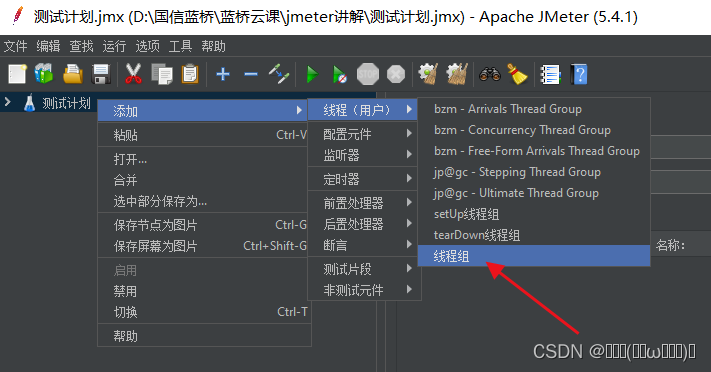Expand the 配置元件 submenu

coord(362,134)
